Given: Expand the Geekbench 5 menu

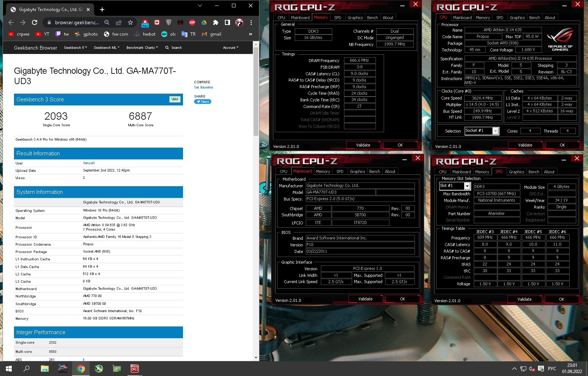Looking at the screenshot, I should point(75,48).
